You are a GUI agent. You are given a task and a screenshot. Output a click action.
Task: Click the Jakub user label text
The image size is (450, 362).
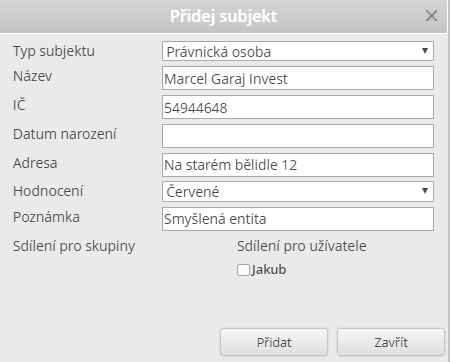tap(269, 270)
